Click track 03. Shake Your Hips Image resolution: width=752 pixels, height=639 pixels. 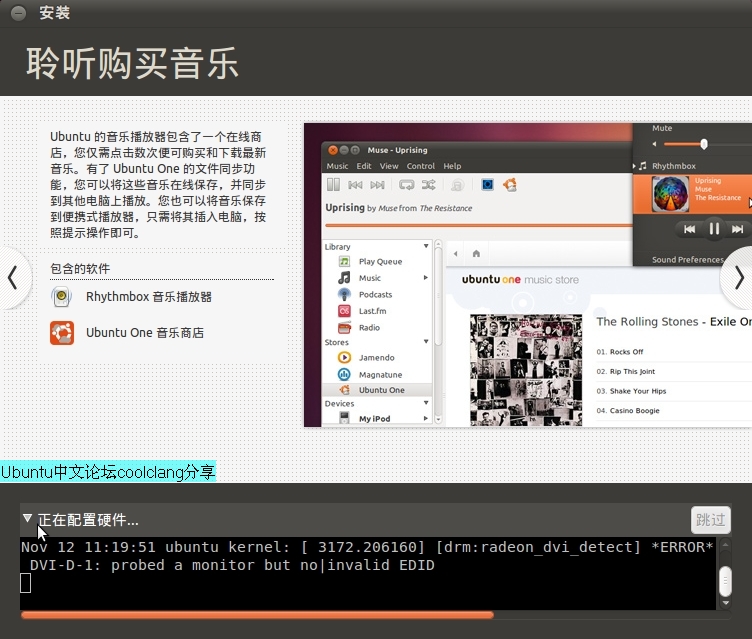(x=631, y=391)
